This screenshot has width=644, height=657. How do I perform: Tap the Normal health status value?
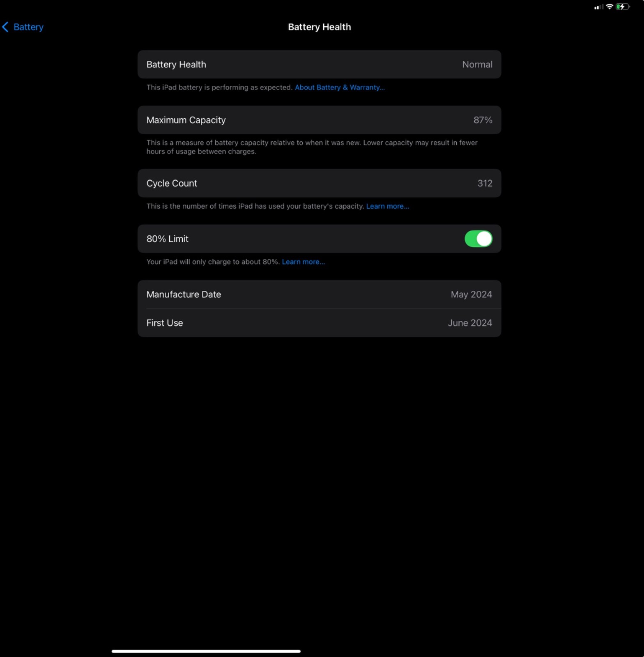click(x=477, y=64)
